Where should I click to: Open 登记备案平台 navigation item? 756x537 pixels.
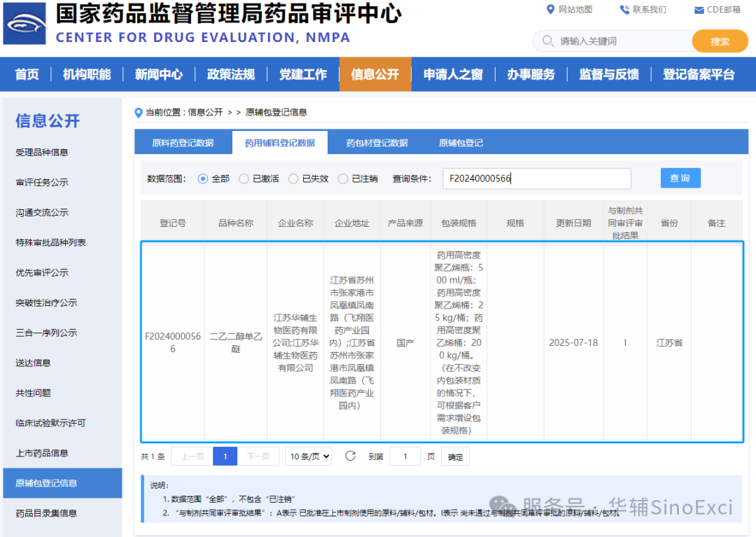(x=699, y=74)
